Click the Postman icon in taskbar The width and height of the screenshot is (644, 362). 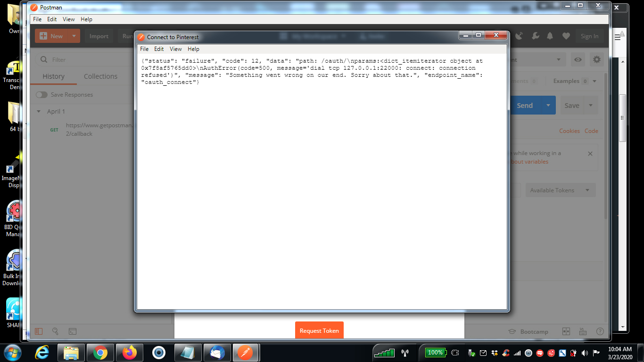tap(245, 352)
